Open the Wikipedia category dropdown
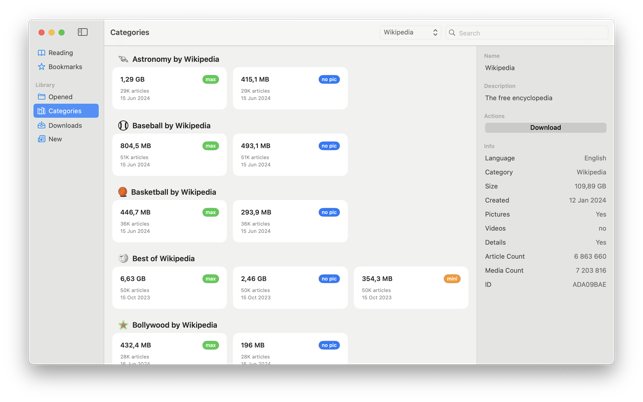Image resolution: width=643 pixels, height=402 pixels. pos(410,32)
